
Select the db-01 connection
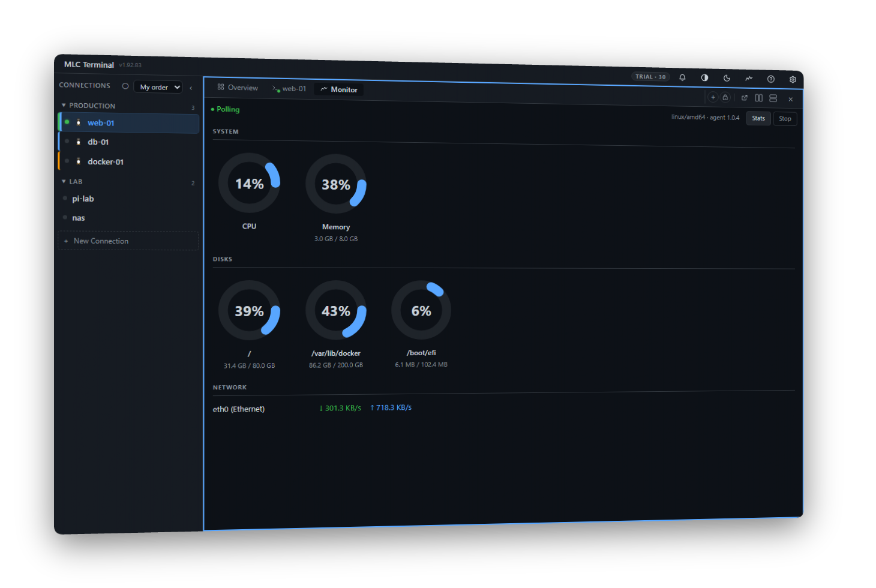point(128,142)
